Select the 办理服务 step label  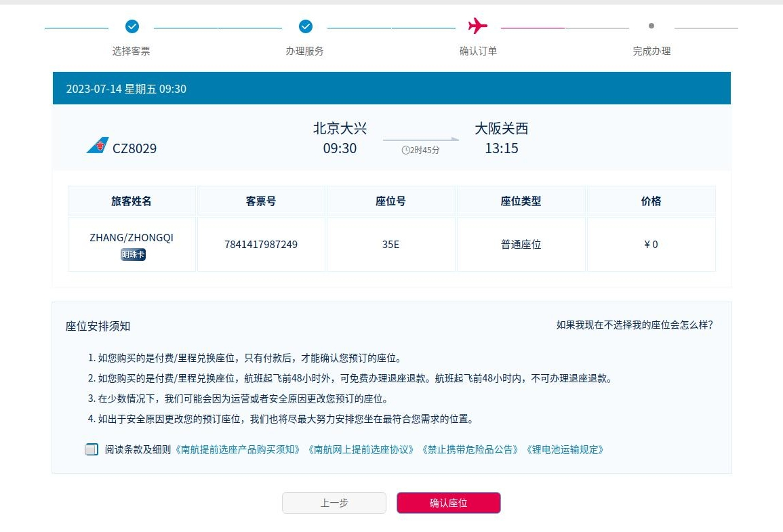tap(305, 51)
